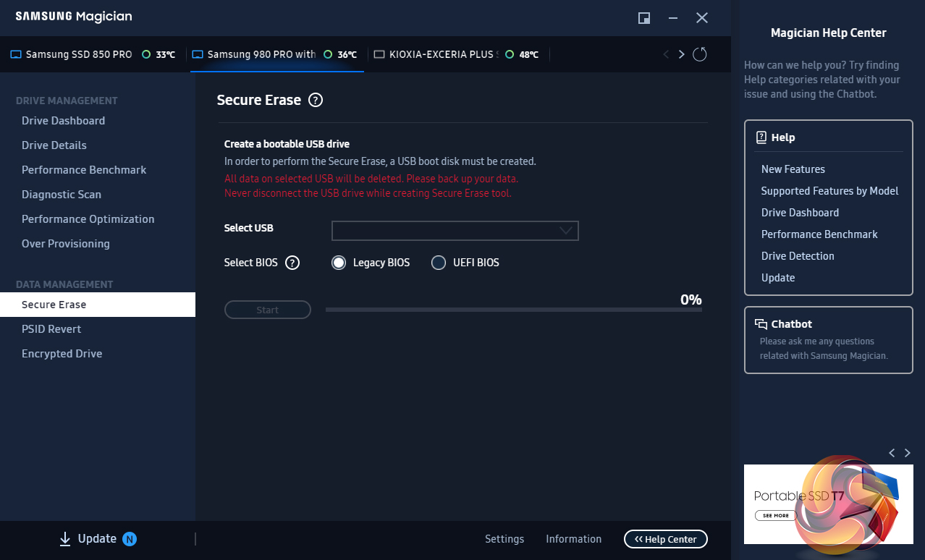The image size is (925, 560).
Task: Click the blue N new-update badge
Action: (130, 539)
